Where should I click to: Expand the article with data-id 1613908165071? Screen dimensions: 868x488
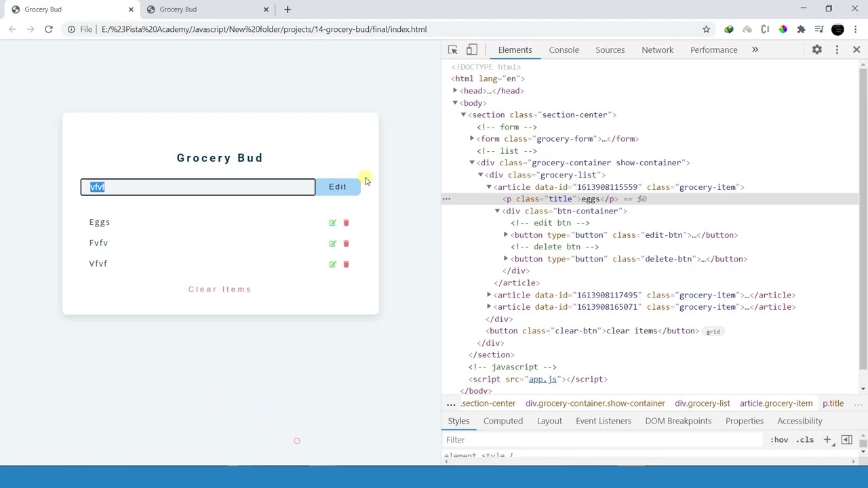point(489,307)
